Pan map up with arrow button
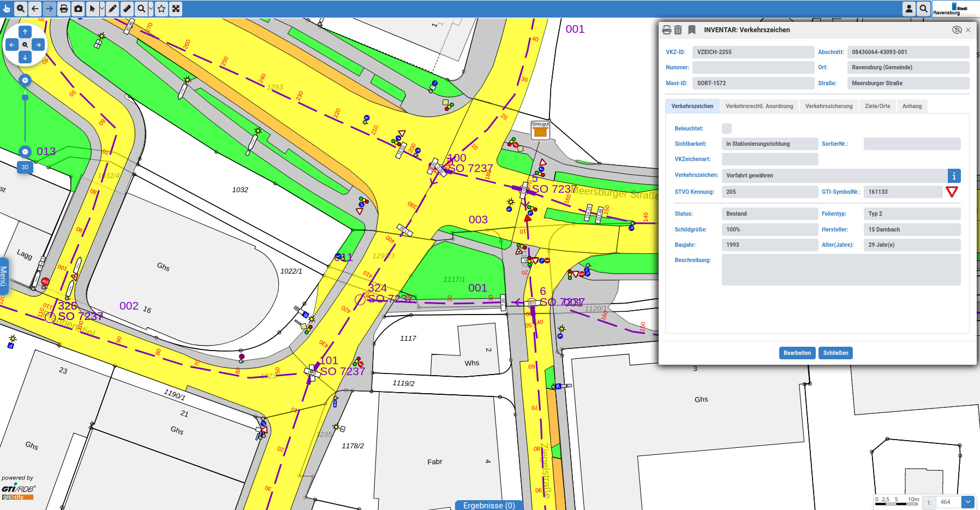This screenshot has height=510, width=980. tap(25, 32)
